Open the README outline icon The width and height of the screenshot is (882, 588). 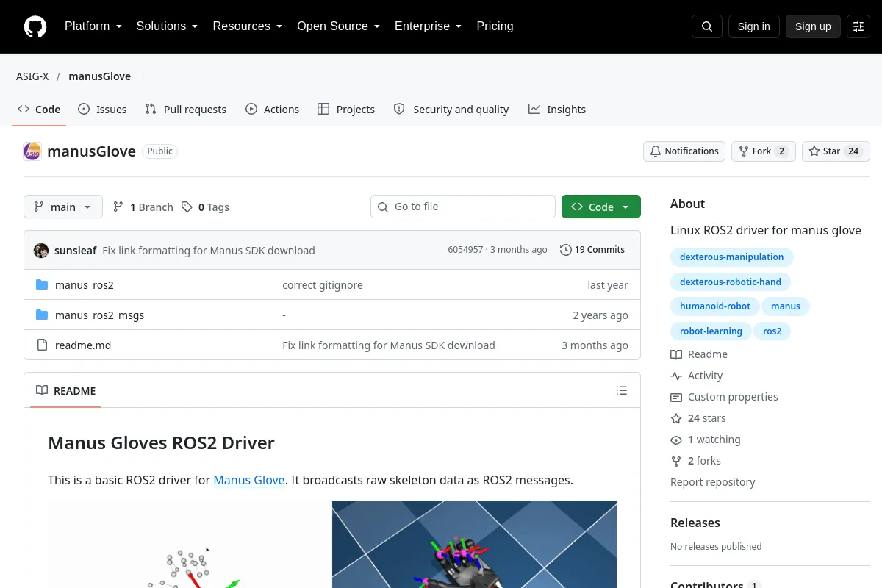pos(622,390)
